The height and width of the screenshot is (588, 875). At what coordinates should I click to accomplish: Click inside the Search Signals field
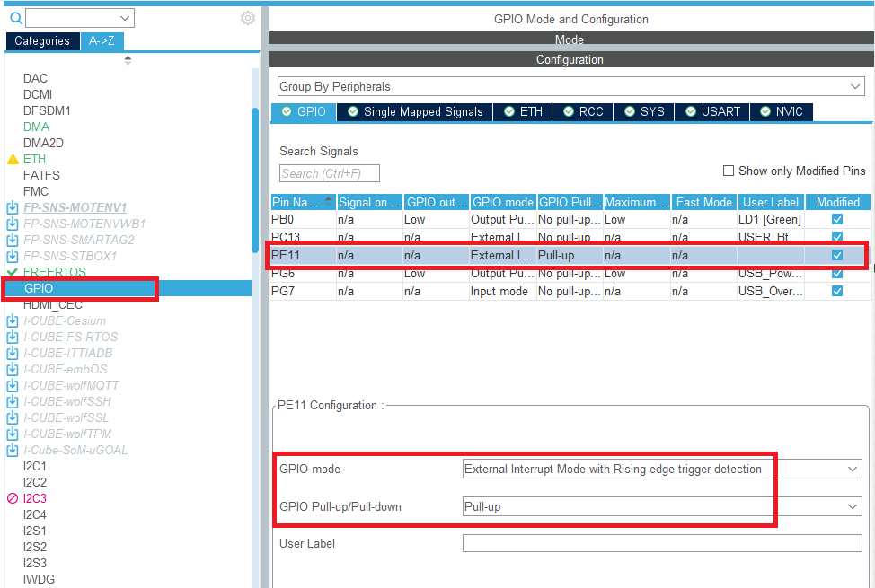(x=328, y=172)
